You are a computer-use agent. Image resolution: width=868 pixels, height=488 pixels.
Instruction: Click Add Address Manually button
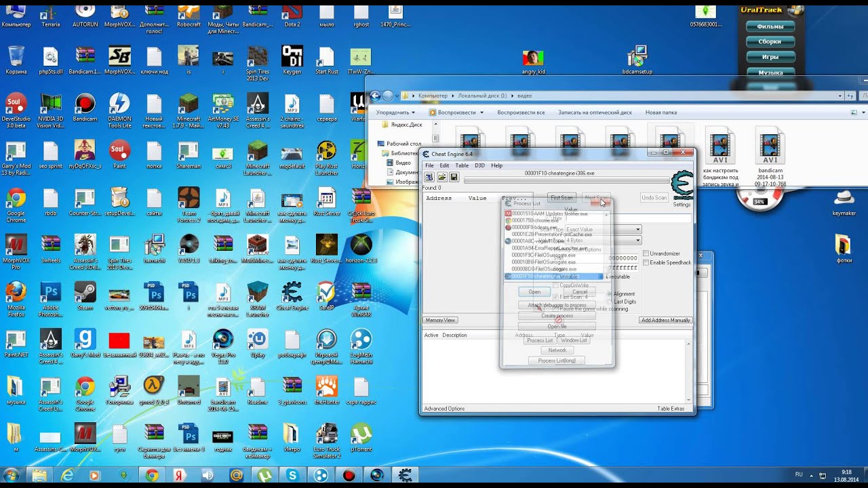pyautogui.click(x=666, y=320)
